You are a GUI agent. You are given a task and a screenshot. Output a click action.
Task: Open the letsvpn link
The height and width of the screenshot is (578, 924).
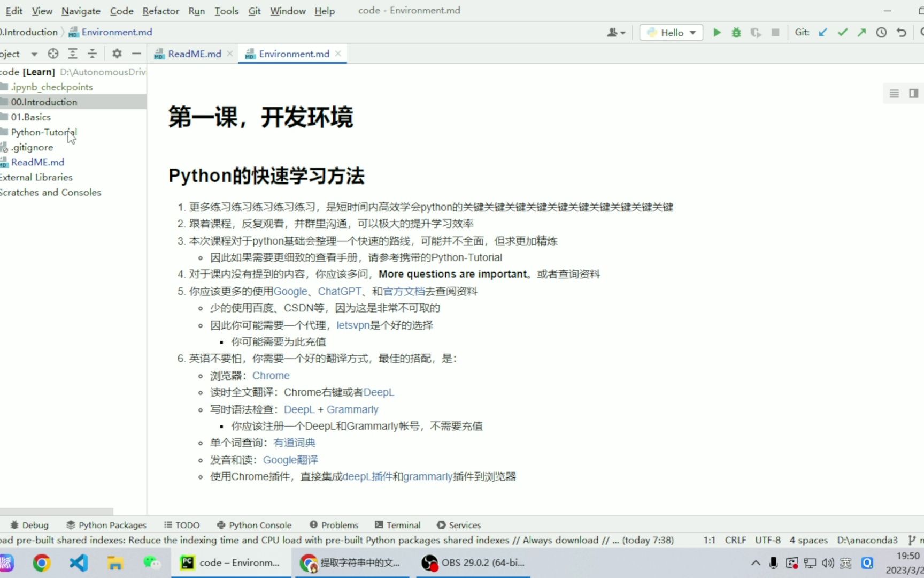(x=353, y=325)
